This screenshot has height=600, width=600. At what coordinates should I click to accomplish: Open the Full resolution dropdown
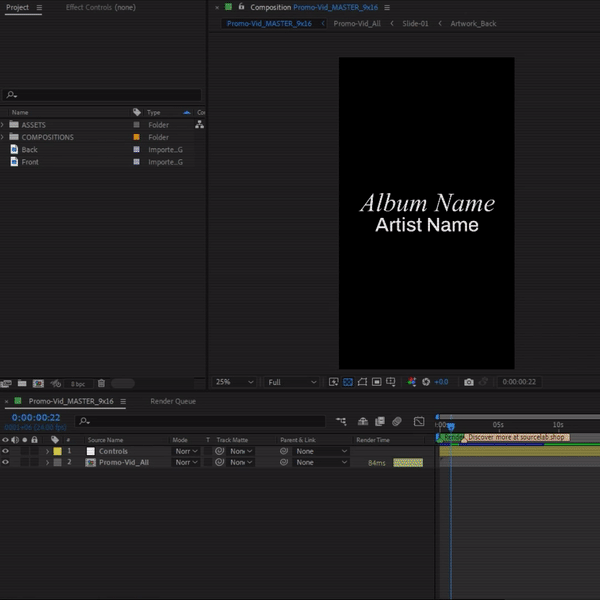[x=290, y=382]
